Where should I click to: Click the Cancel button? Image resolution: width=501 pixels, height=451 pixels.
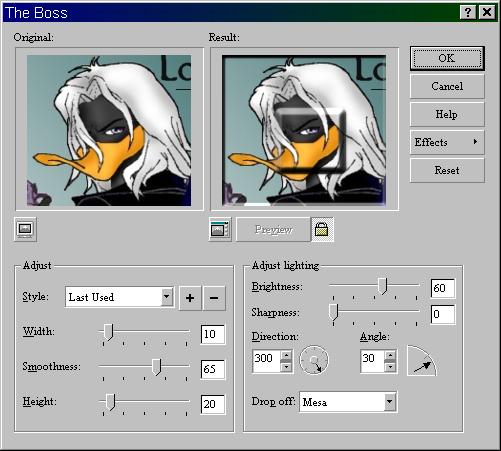(447, 86)
